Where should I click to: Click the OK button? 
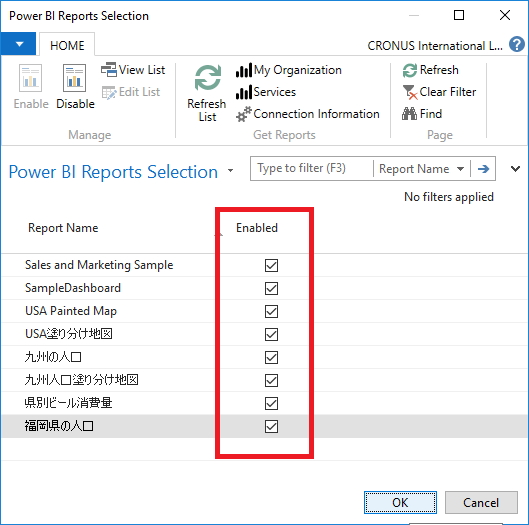pyautogui.click(x=400, y=502)
